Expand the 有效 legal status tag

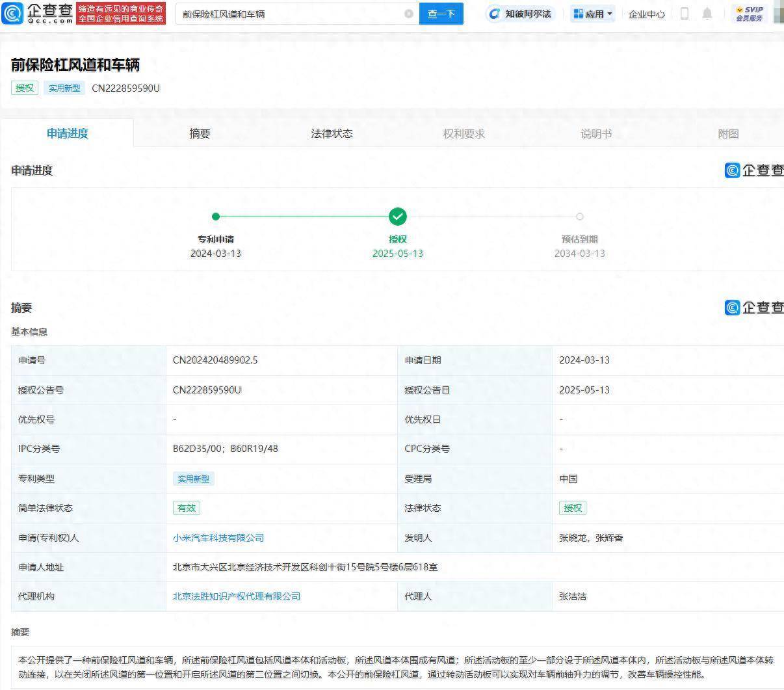[x=187, y=508]
